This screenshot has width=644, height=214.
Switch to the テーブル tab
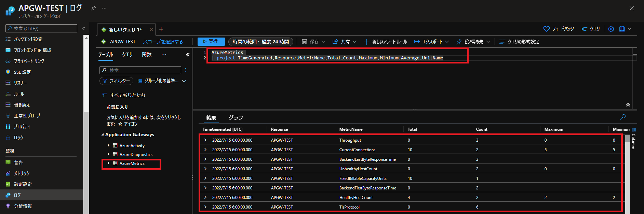pos(106,55)
